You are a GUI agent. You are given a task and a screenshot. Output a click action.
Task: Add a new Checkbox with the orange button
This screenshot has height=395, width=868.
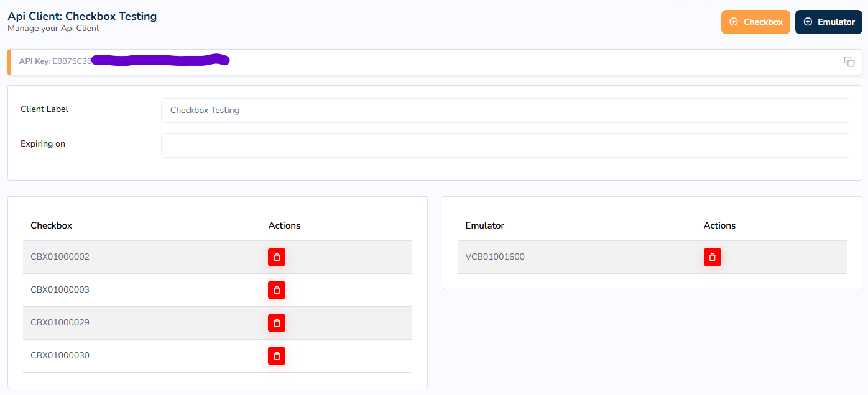coord(755,22)
